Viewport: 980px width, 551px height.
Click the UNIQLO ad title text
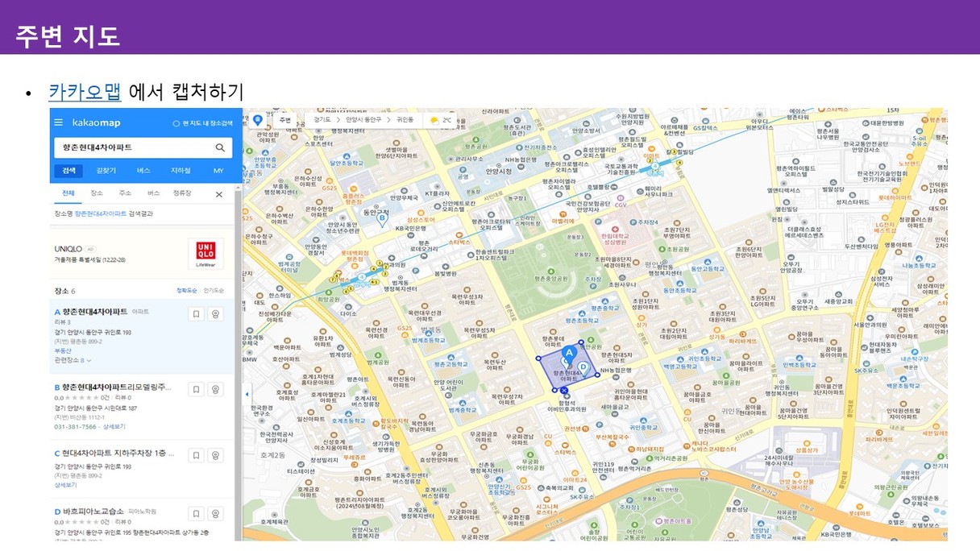click(x=69, y=249)
